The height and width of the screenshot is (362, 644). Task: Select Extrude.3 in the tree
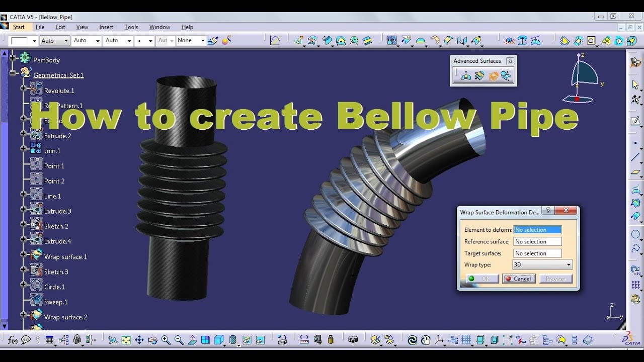[x=57, y=211]
